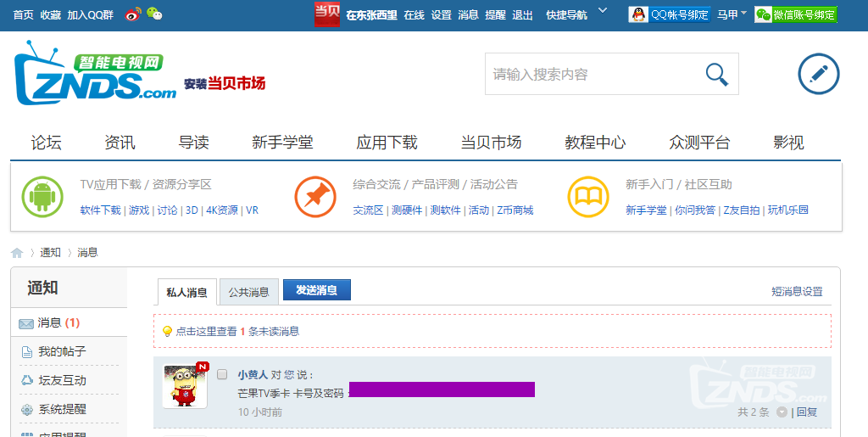Click the home breadcrumb icon
Image resolution: width=868 pixels, height=437 pixels.
pos(17,253)
